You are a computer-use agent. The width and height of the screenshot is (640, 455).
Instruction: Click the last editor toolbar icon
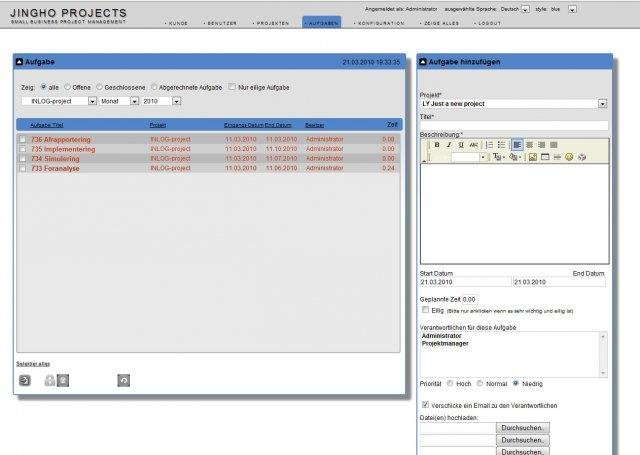(x=582, y=157)
